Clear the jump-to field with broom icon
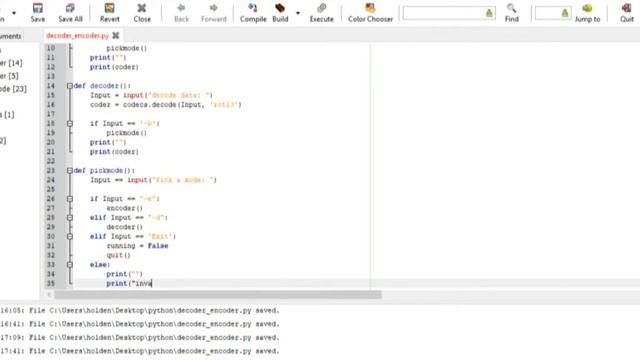Image resolution: width=640 pixels, height=360 pixels. coord(565,13)
